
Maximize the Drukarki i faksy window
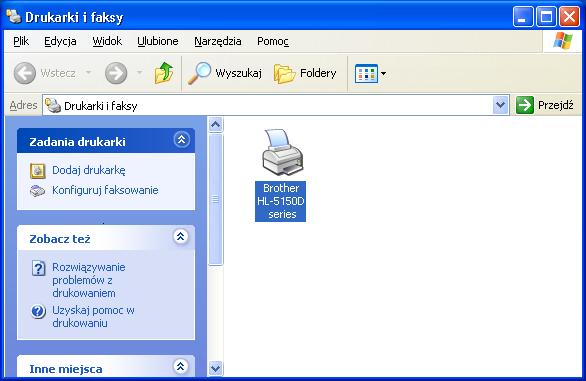(546, 17)
